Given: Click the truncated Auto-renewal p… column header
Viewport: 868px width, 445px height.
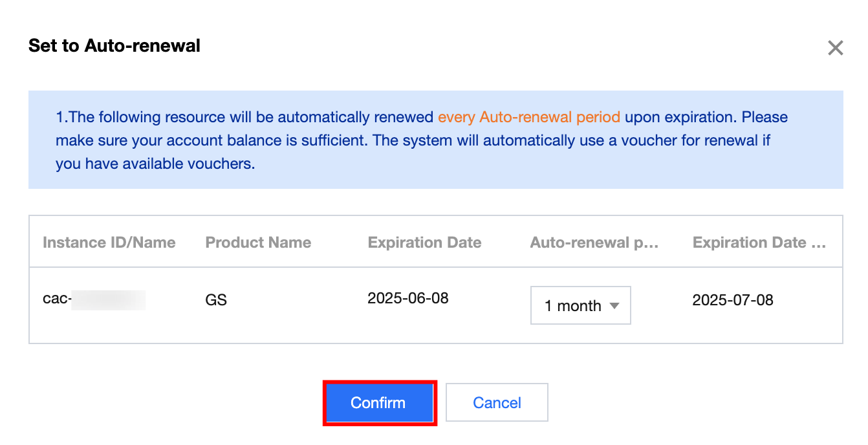Looking at the screenshot, I should click(594, 243).
